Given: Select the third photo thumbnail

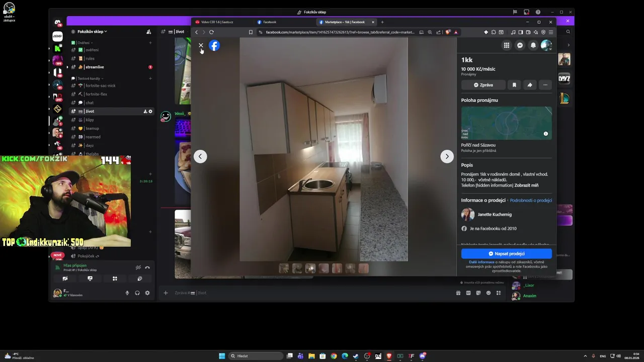Looking at the screenshot, I should [x=310, y=269].
